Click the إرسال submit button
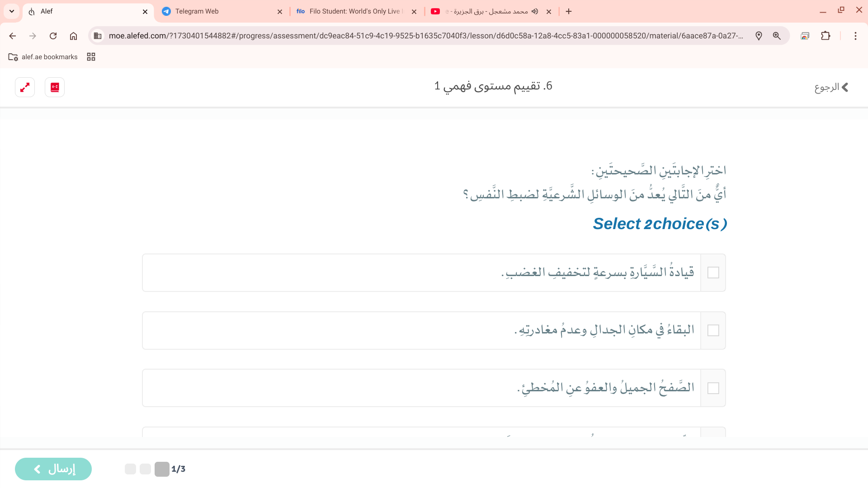 53,469
